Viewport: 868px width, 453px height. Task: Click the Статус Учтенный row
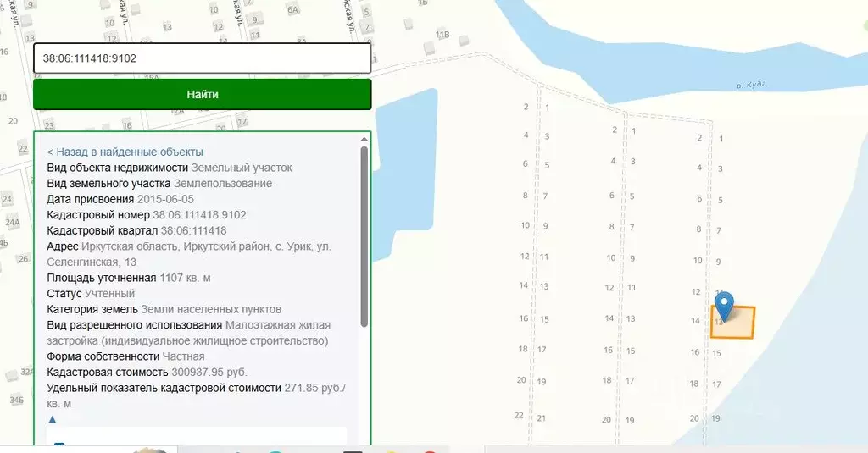91,293
